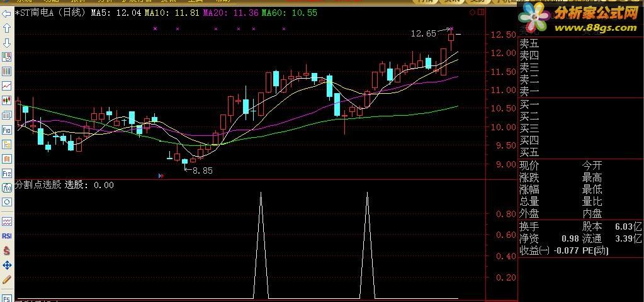Image resolution: width=644 pixels, height=302 pixels.
Task: Click the 外盘 label in the quote panel
Action: 529,213
